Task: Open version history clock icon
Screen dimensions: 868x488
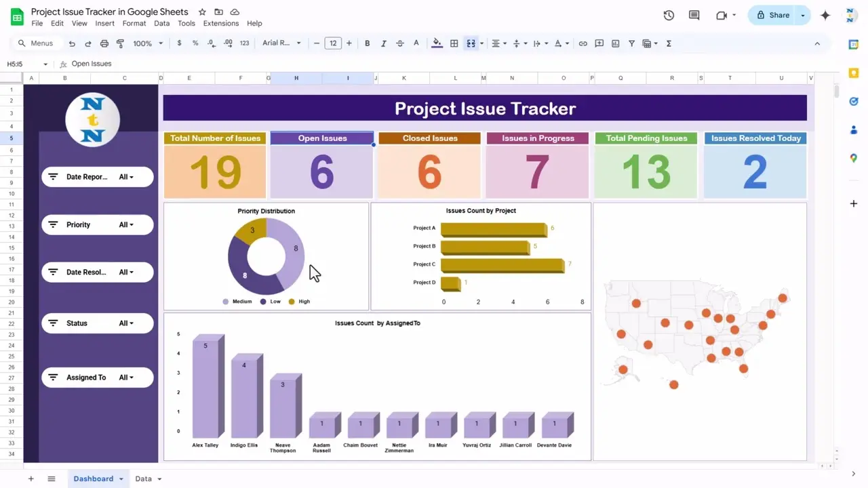Action: [669, 15]
